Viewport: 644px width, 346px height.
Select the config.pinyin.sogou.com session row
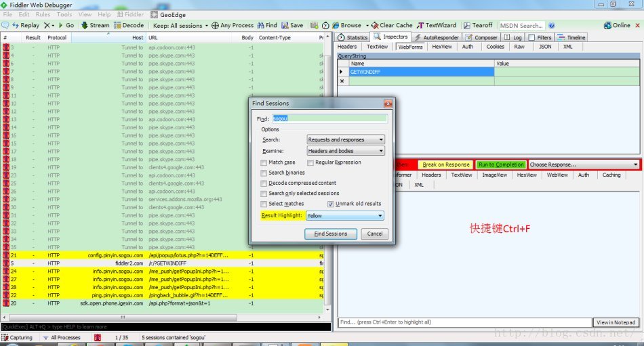(x=163, y=255)
